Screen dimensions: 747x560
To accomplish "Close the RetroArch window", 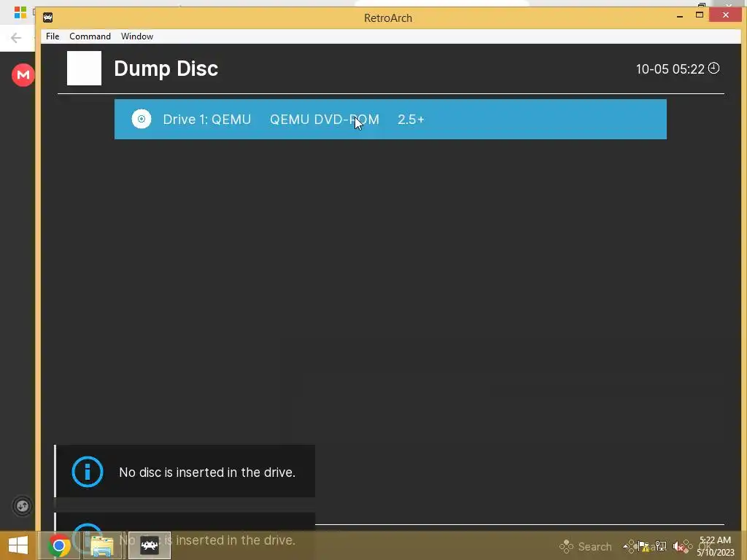I will (726, 15).
